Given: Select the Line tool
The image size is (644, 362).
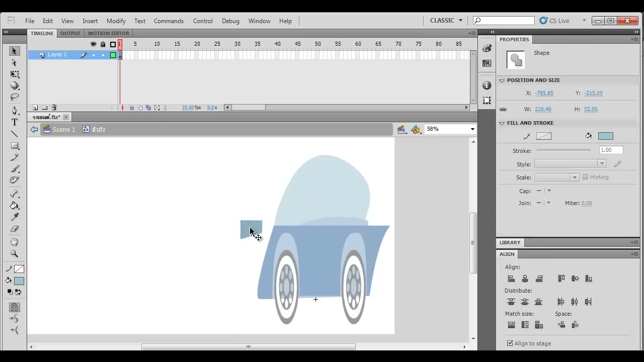Looking at the screenshot, I should 15,134.
